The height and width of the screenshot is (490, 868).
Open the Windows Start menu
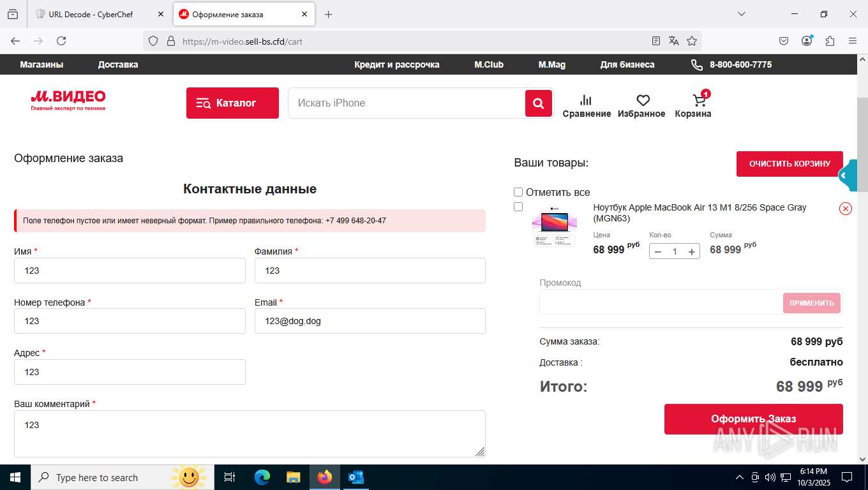[x=15, y=477]
